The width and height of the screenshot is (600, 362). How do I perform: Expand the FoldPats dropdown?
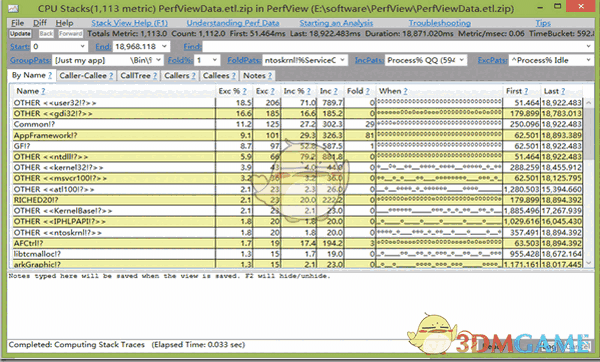(x=342, y=60)
